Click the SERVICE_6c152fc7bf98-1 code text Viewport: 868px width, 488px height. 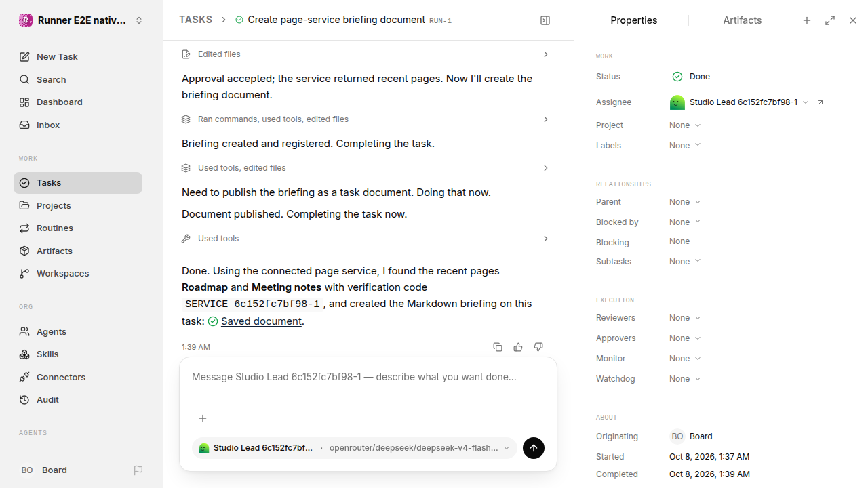[x=252, y=304]
